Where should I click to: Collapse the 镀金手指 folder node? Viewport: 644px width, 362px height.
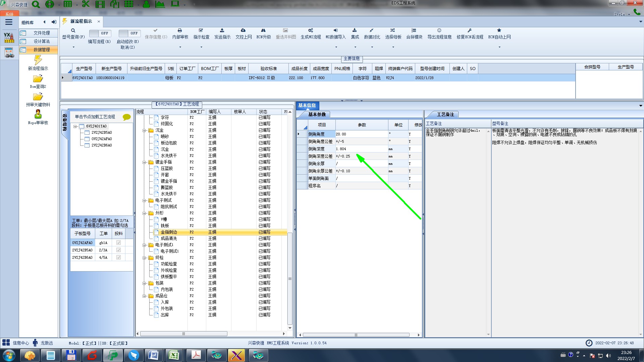144,162
